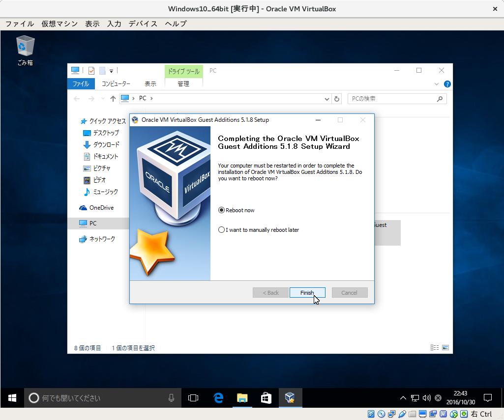Click Explorer back navigation arrow
The image size is (504, 420).
pos(77,99)
